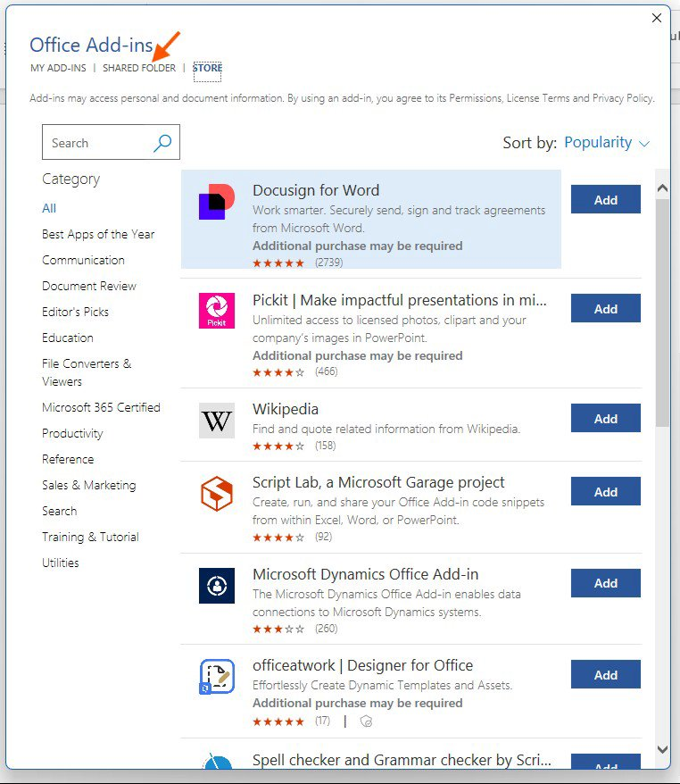Open Spell checker and Grammar checker title

pyautogui.click(x=402, y=760)
